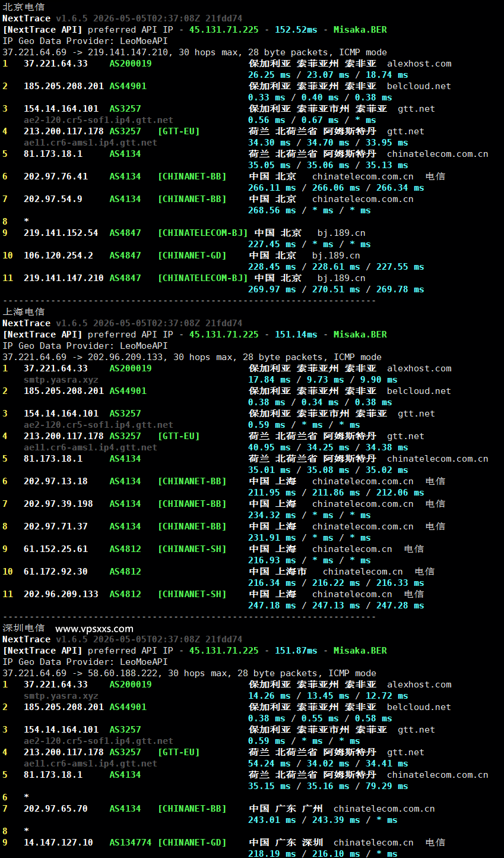Select latency value 40.95 ms
Image resolution: width=504 pixels, height=858 pixels.
(x=270, y=447)
